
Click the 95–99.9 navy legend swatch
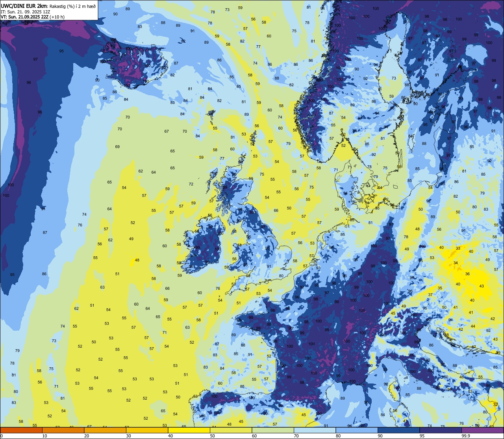point(440,430)
